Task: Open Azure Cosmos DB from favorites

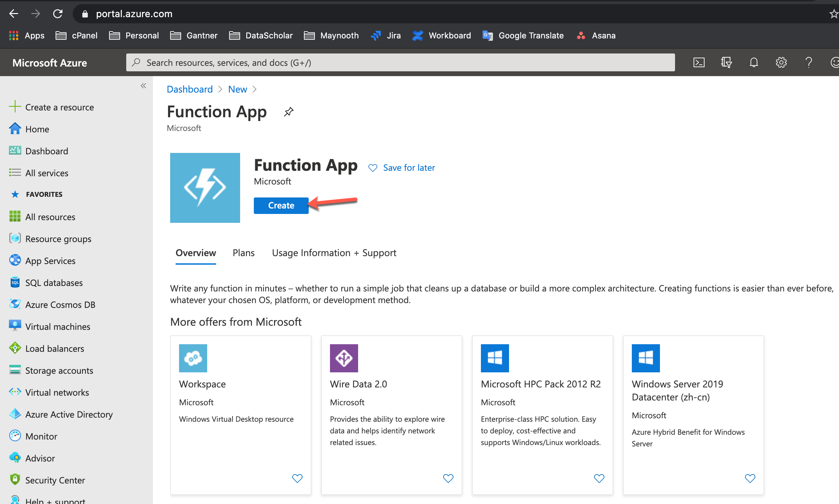Action: (x=60, y=305)
